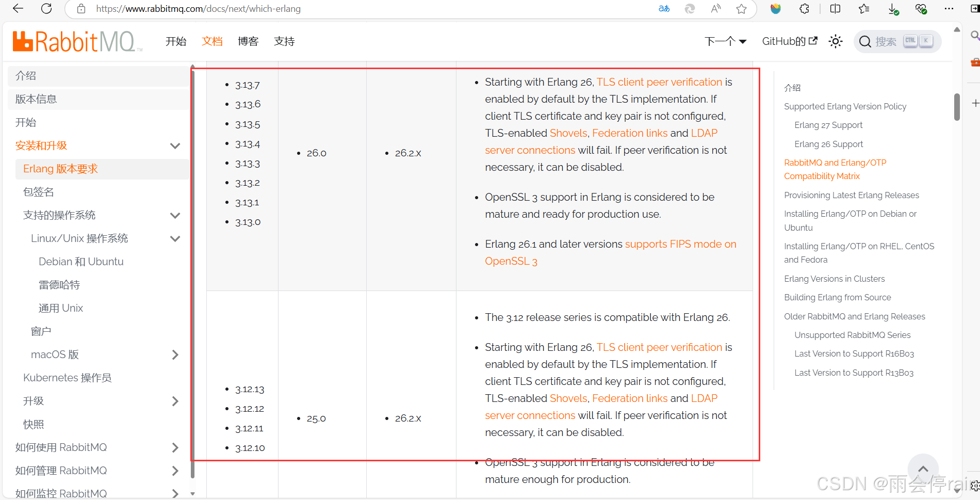Viewport: 980px width, 500px height.
Task: Open the Shovels link in 3.13 row
Action: point(568,133)
